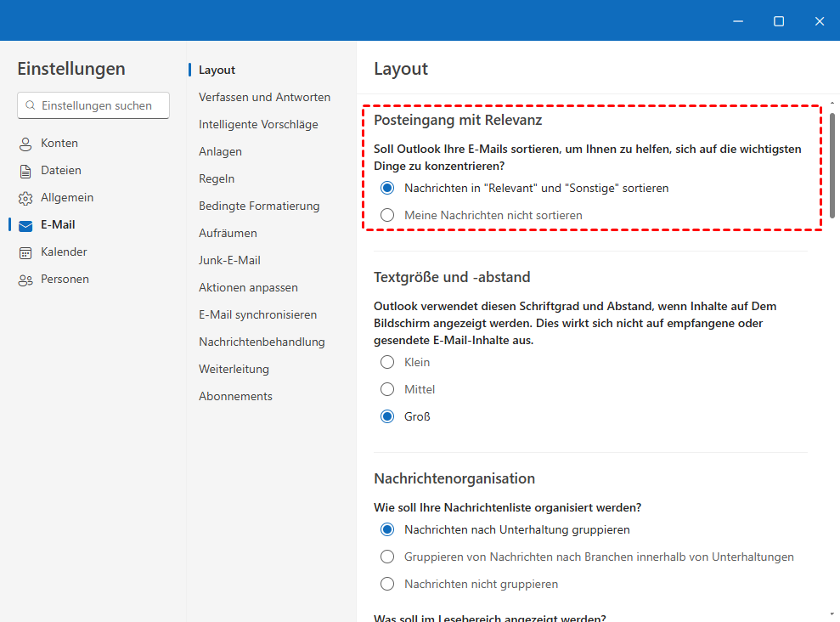Click 'Wie soll Ihre Nachrichtenliste organisiert werden?' text
This screenshot has width=840, height=622.
tap(507, 508)
